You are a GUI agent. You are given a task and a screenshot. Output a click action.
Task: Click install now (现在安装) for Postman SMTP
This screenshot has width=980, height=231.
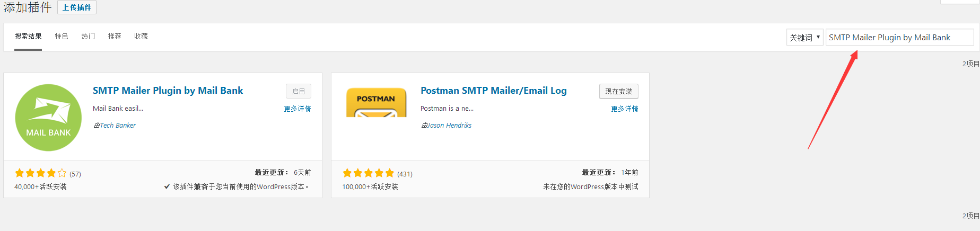pos(619,91)
